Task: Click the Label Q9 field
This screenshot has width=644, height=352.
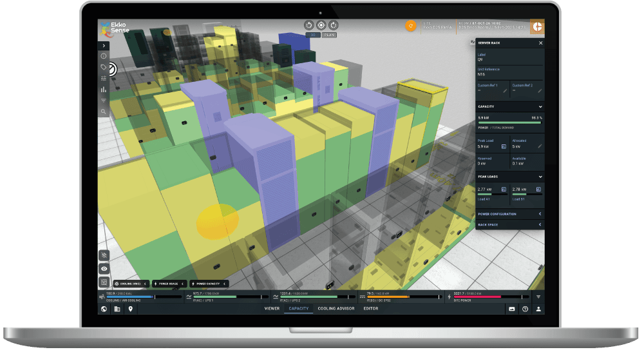Action: coord(509,57)
